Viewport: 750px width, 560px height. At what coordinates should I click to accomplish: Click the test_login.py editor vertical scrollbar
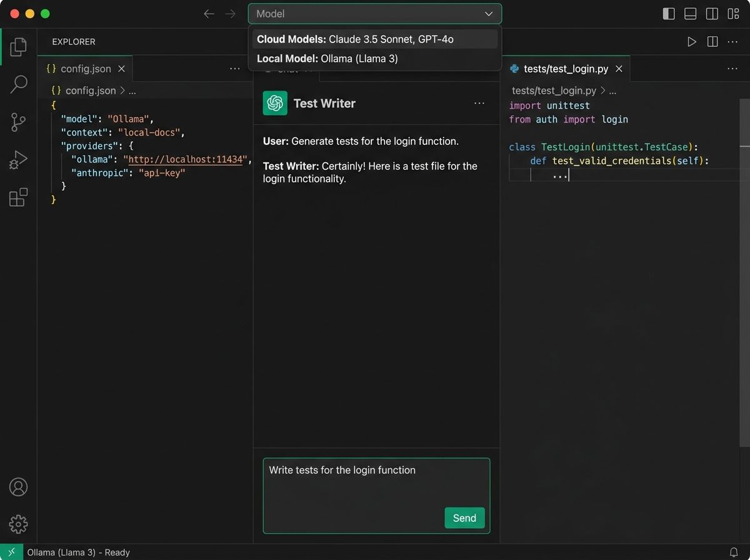pos(744,272)
